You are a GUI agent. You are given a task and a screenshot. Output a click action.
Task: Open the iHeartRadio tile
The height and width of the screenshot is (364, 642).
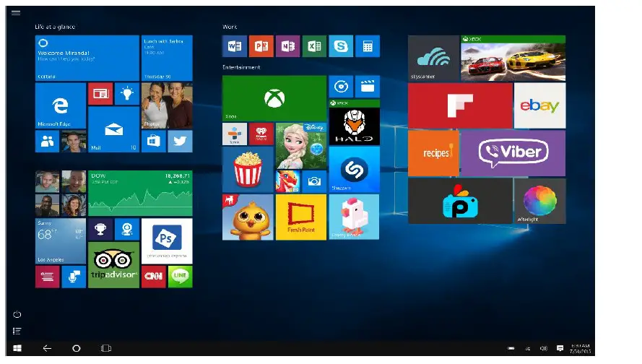coord(261,134)
